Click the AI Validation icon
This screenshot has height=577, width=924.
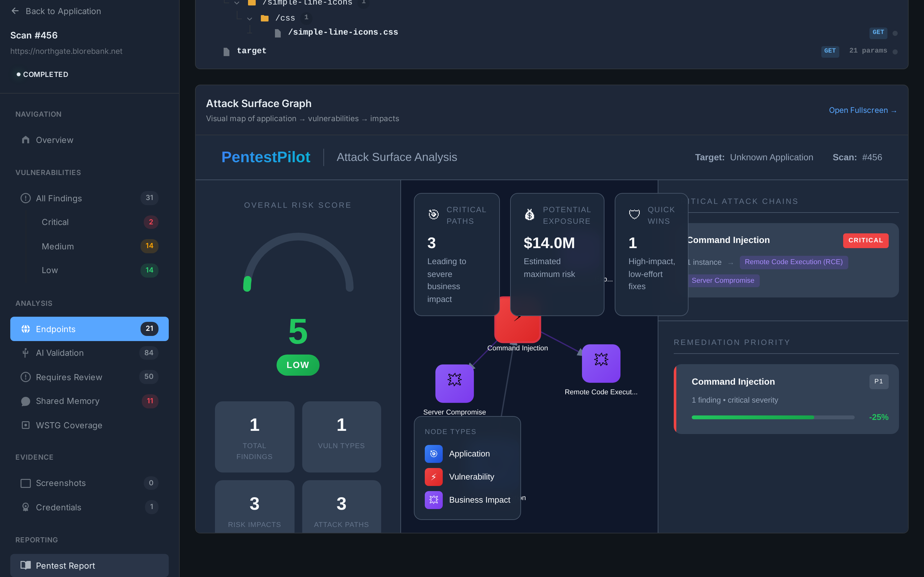click(26, 353)
